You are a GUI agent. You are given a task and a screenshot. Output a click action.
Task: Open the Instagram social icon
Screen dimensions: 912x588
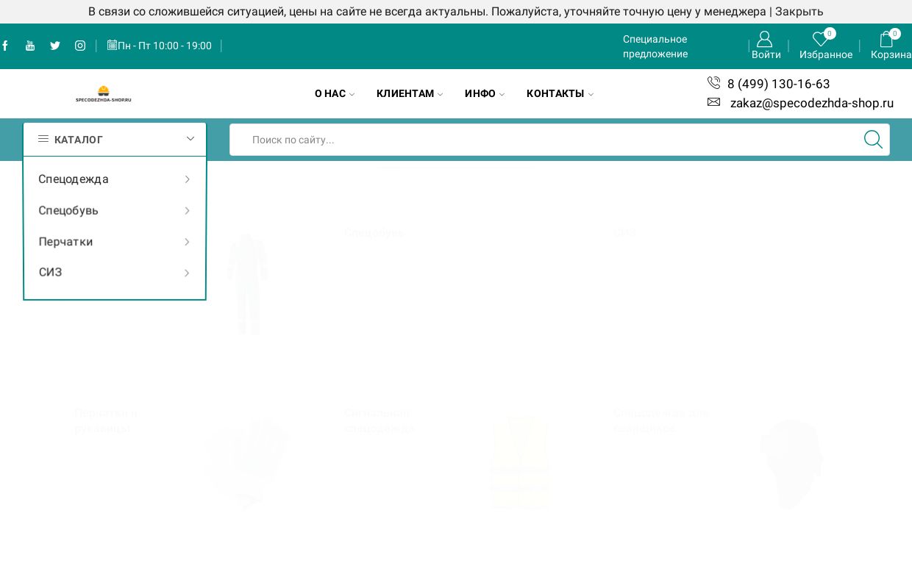[x=80, y=46]
